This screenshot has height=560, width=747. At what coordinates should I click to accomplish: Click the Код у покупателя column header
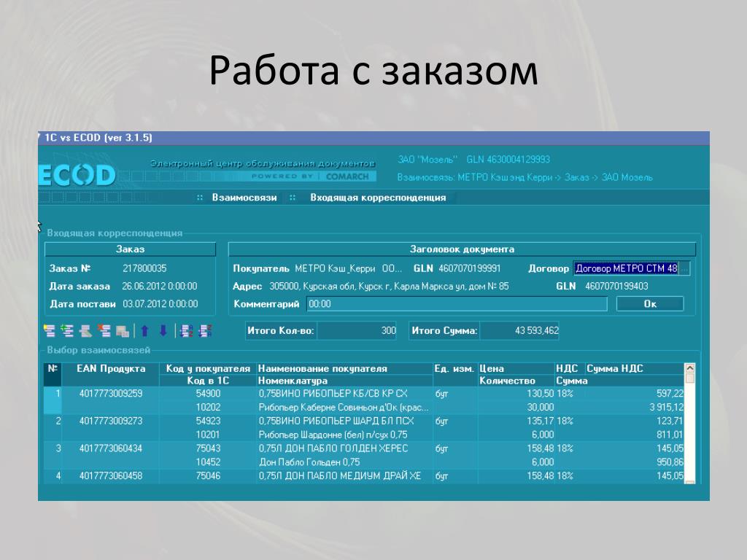[208, 368]
